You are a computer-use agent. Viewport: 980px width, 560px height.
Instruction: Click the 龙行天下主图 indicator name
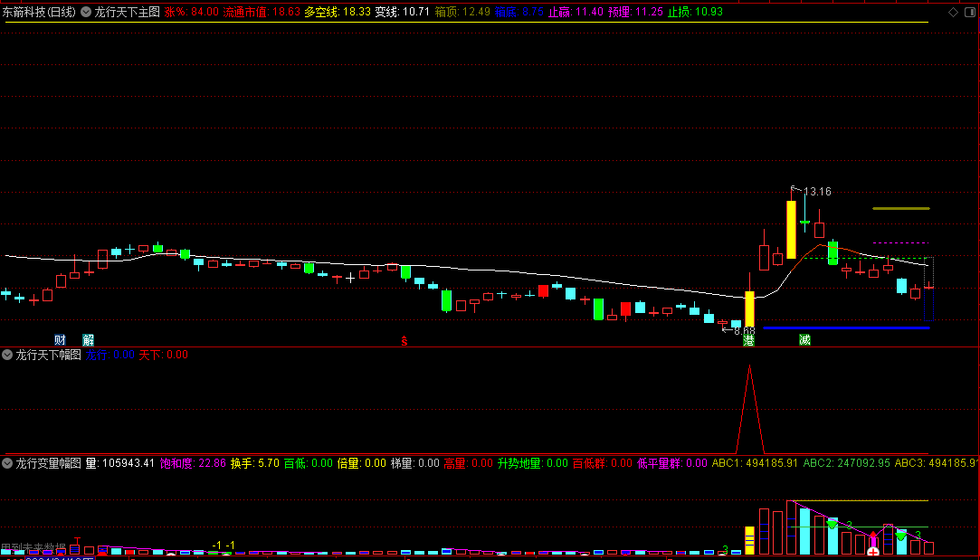point(127,12)
